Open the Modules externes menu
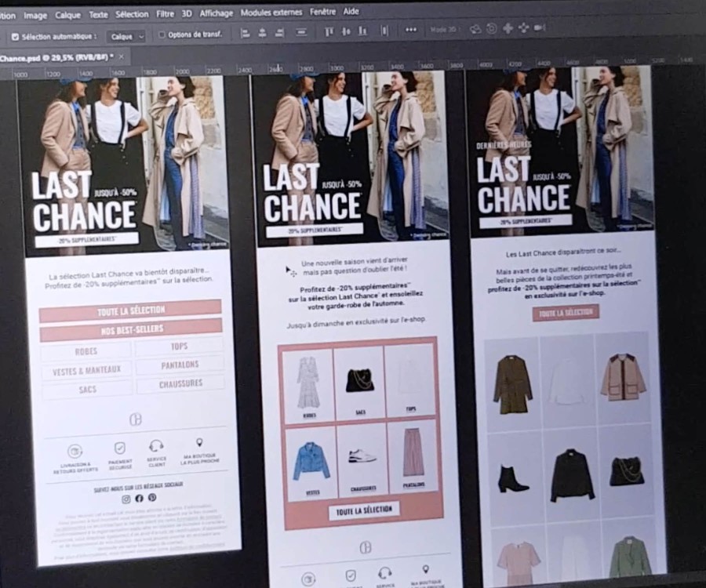Image resolution: width=706 pixels, height=588 pixels. [271, 13]
